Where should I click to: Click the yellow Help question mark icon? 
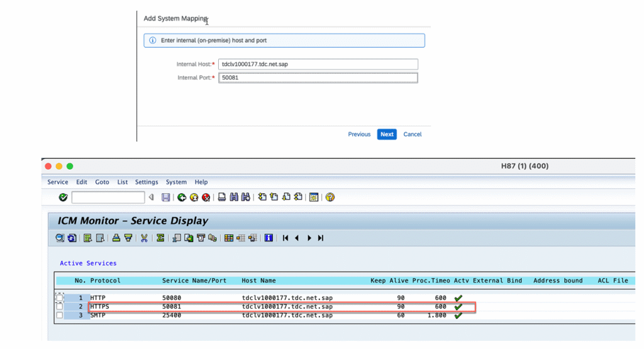click(x=330, y=197)
